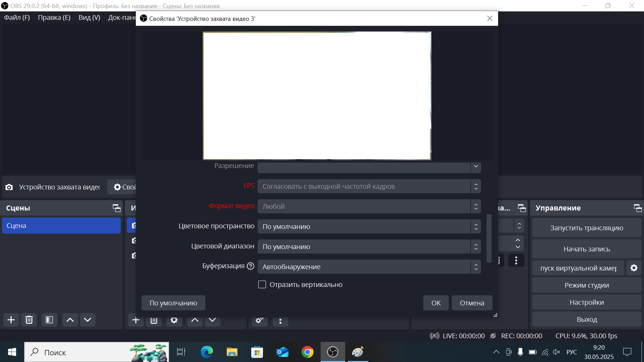Open the Файл menu
Image resolution: width=644 pixels, height=362 pixels.
16,17
